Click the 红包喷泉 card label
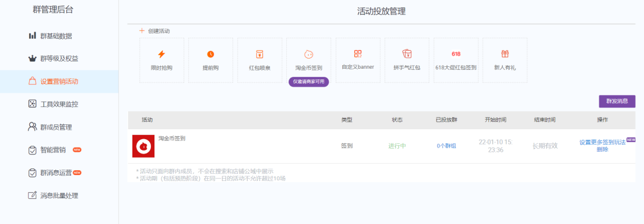Viewport: 644px width, 224px height. point(259,67)
